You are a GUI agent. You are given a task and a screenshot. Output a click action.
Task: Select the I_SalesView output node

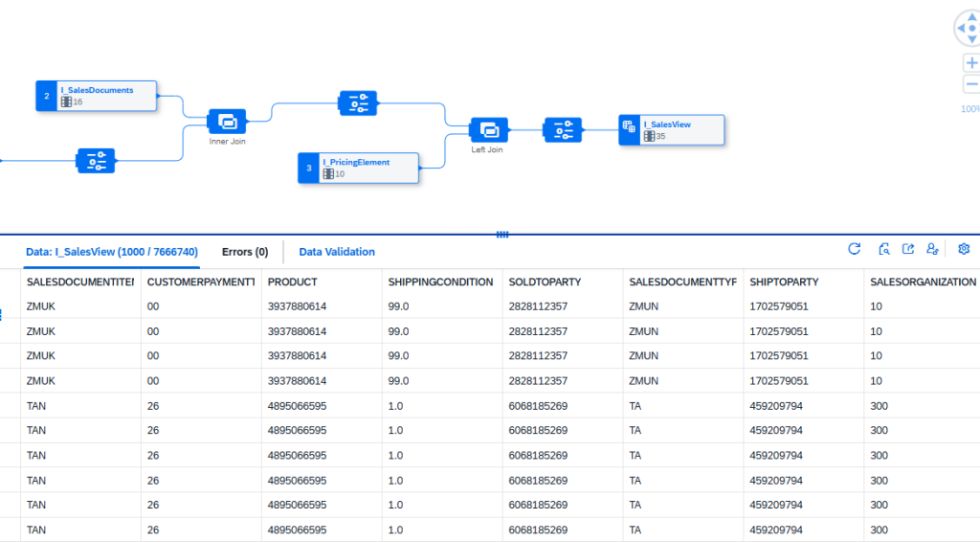click(x=672, y=130)
